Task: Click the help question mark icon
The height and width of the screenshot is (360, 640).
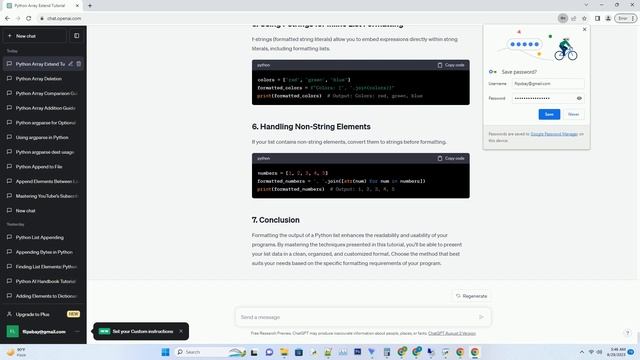Action: pyautogui.click(x=628, y=333)
